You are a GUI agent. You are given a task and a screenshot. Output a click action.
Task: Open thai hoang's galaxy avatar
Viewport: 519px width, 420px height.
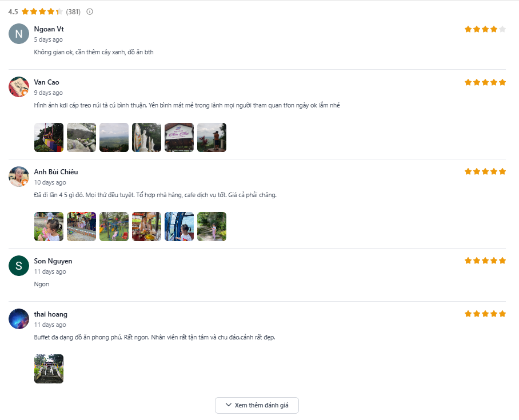click(x=19, y=319)
